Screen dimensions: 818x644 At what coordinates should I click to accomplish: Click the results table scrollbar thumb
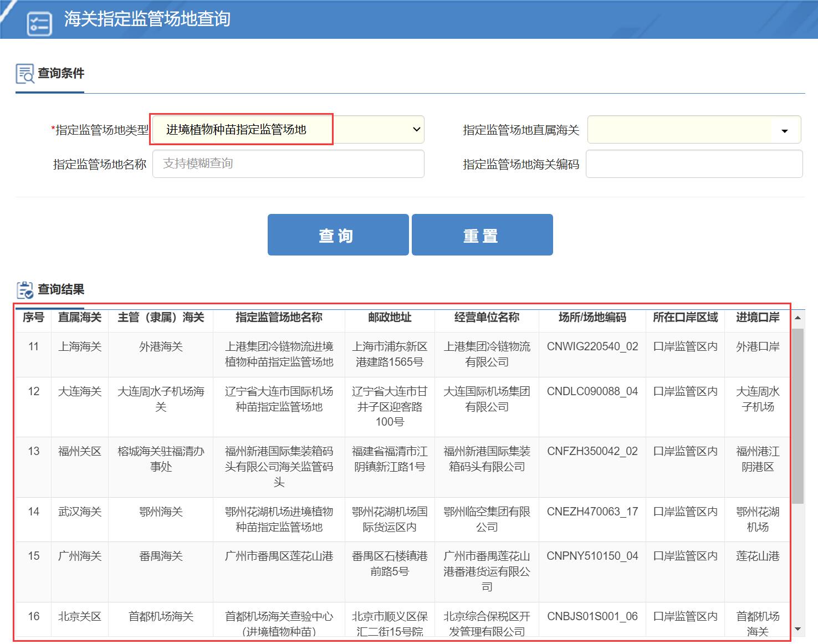pos(797,416)
